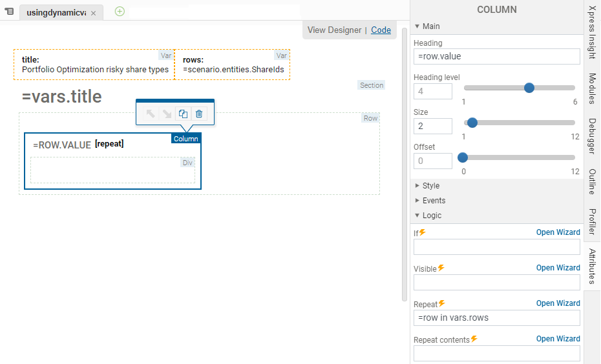Add a new tab with plus icon
The height and width of the screenshot is (364, 601).
coord(120,11)
